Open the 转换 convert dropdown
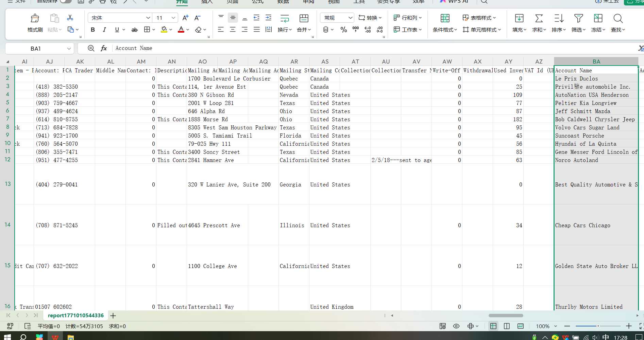Viewport: 644px width, 340px height. coord(370,18)
